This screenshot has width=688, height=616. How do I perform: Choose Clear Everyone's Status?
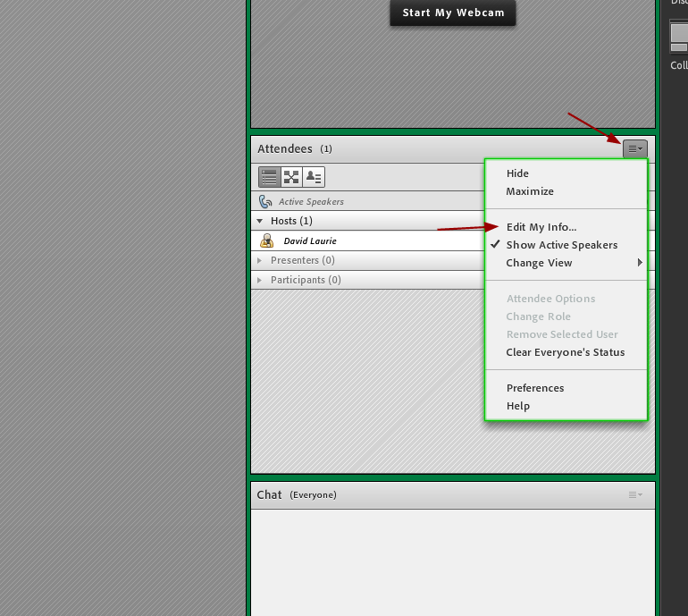click(x=565, y=352)
